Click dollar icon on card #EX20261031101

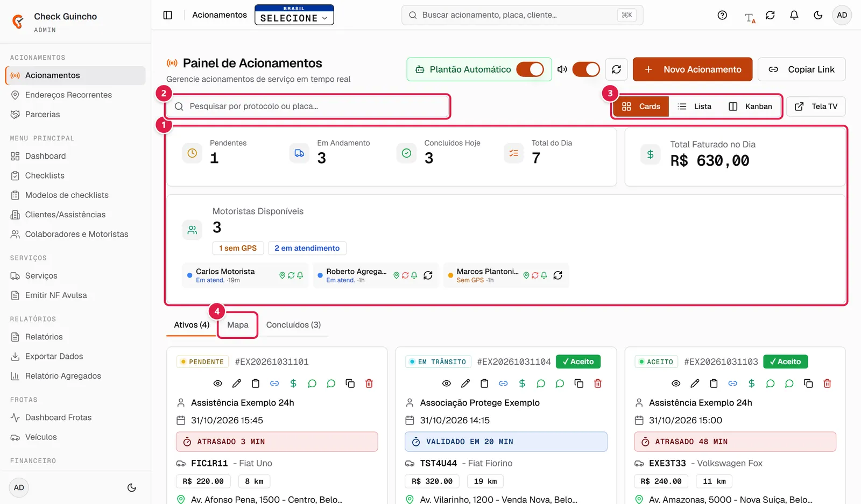293,384
